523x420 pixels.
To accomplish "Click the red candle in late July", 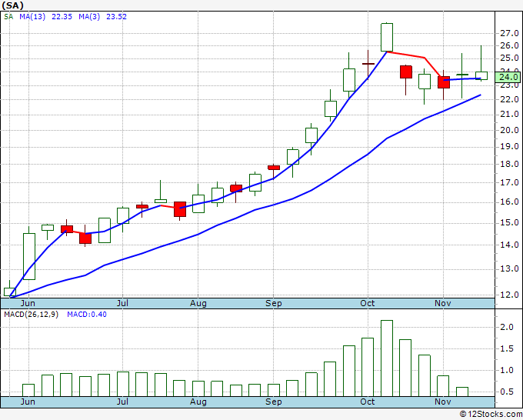I will point(179,208).
